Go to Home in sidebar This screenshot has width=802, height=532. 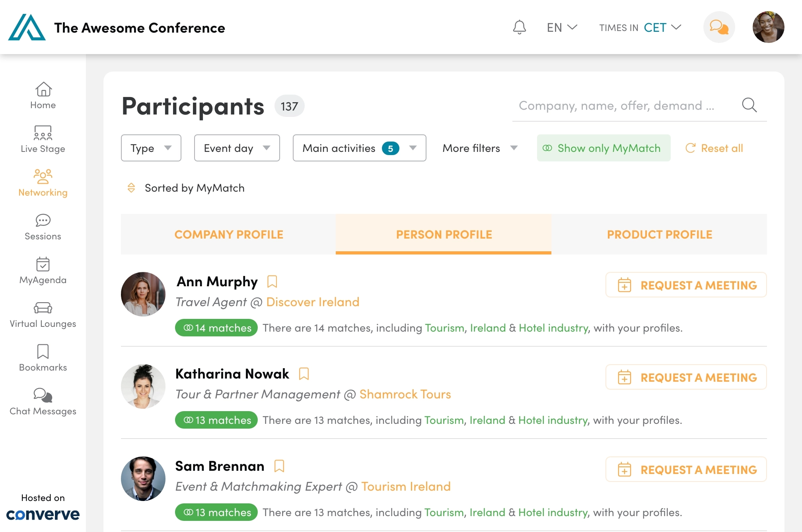pos(43,95)
